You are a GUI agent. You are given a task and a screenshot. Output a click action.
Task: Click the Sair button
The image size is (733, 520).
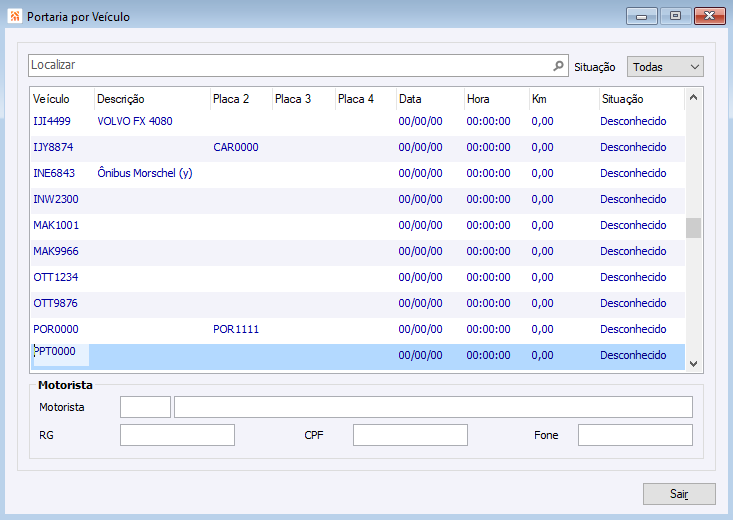[679, 494]
